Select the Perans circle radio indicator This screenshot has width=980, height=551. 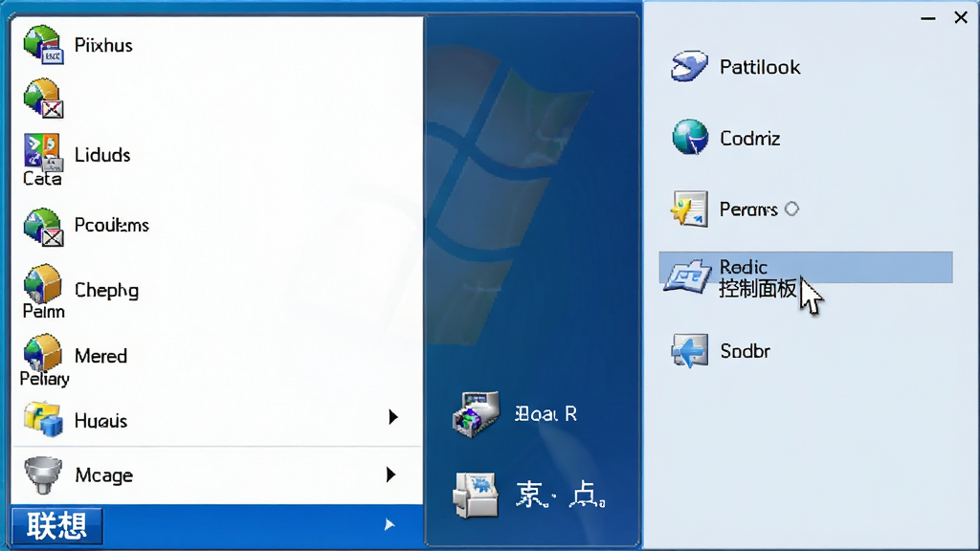[x=791, y=209]
